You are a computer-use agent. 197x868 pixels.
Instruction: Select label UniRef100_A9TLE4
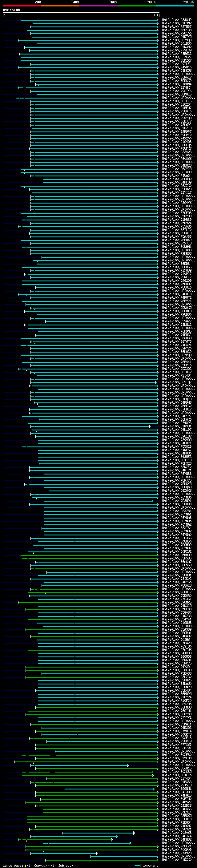click(176, 64)
